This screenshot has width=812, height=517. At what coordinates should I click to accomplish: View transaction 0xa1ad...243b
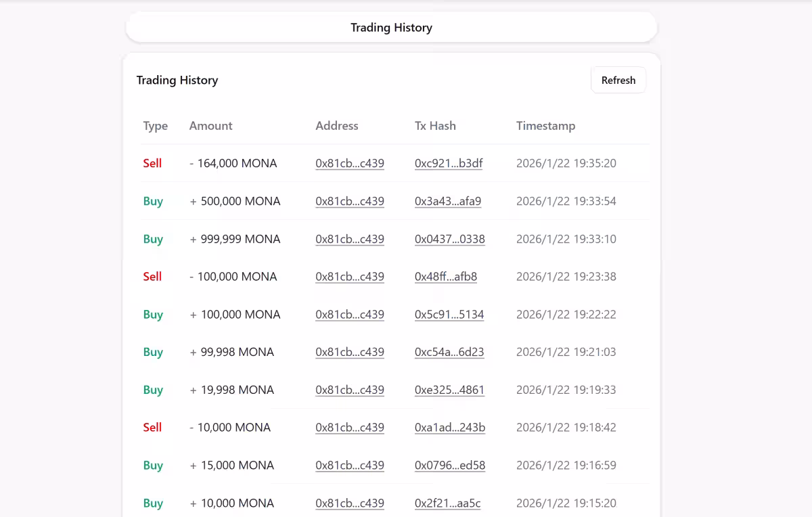449,428
